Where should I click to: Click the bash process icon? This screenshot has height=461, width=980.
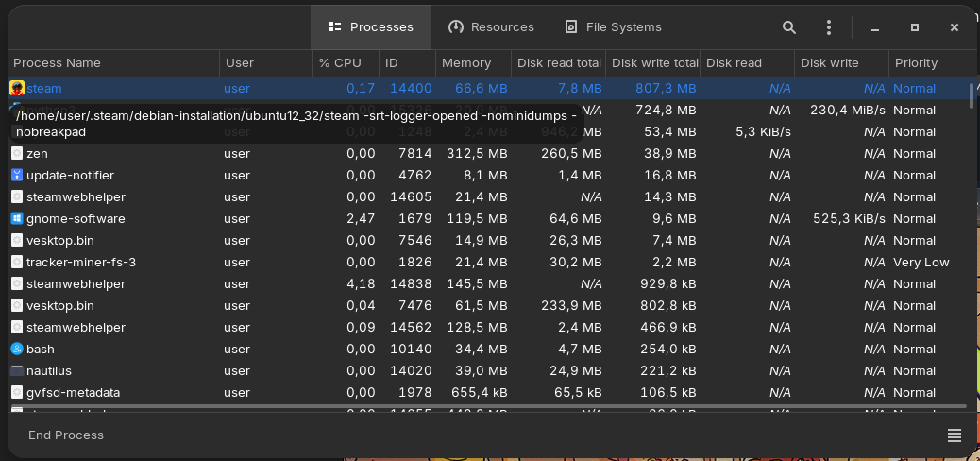[x=17, y=349]
